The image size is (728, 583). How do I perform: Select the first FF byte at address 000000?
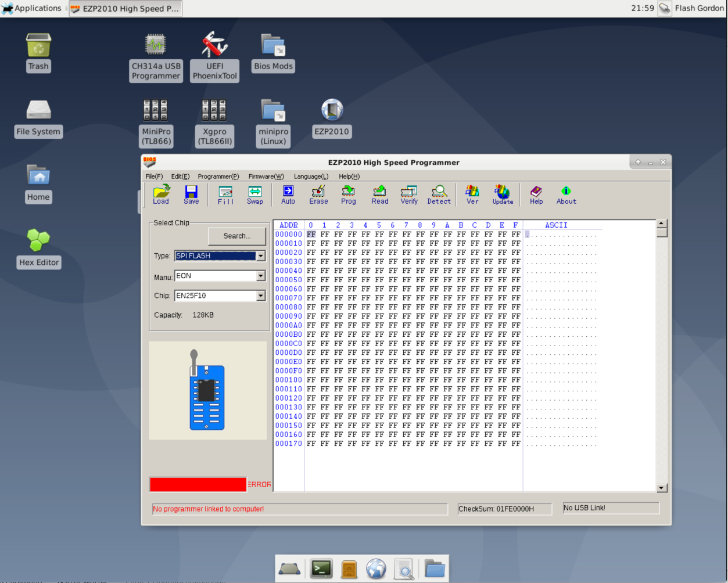pyautogui.click(x=311, y=235)
